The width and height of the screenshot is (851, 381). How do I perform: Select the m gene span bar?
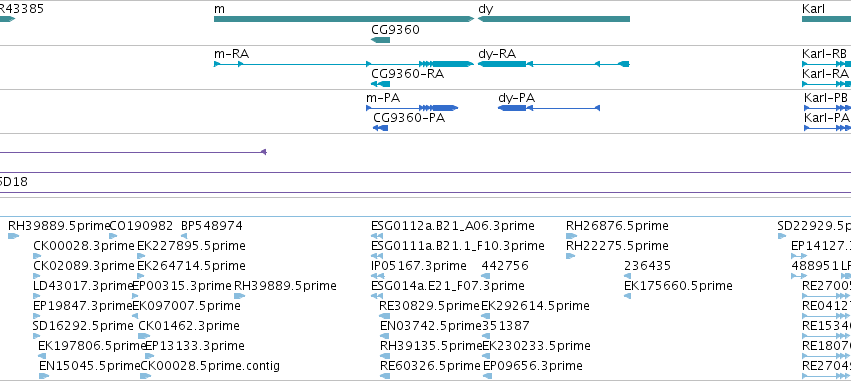pos(344,19)
